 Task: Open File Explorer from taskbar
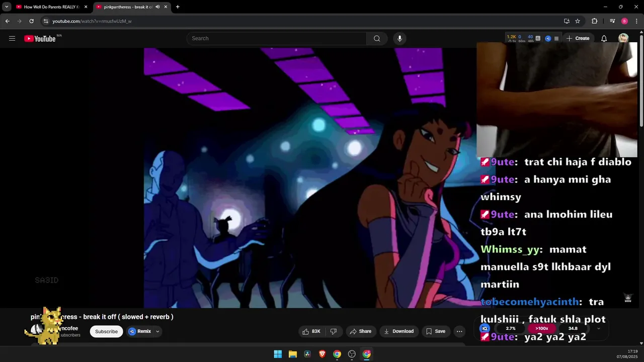[292, 354]
